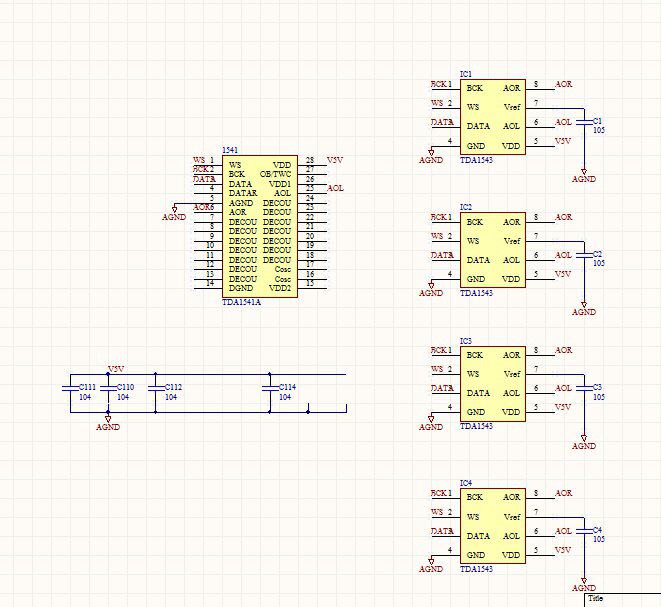Click the AGND port below capacitor C4
This screenshot has width=661, height=607.
click(x=584, y=585)
